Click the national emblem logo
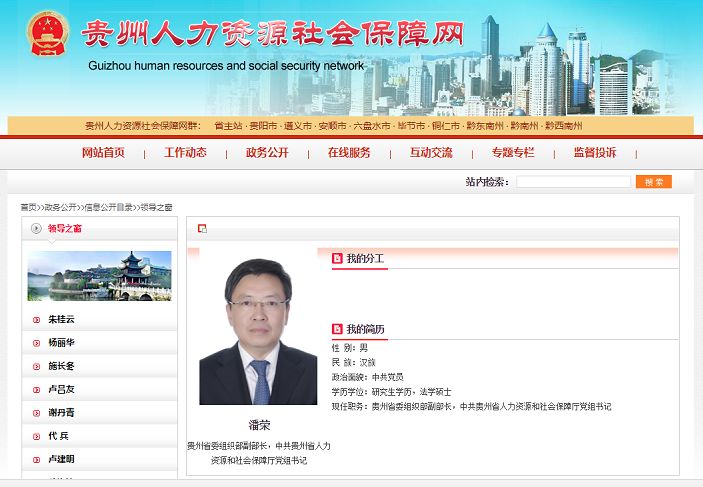Image resolution: width=703 pixels, height=487 pixels. [x=48, y=33]
